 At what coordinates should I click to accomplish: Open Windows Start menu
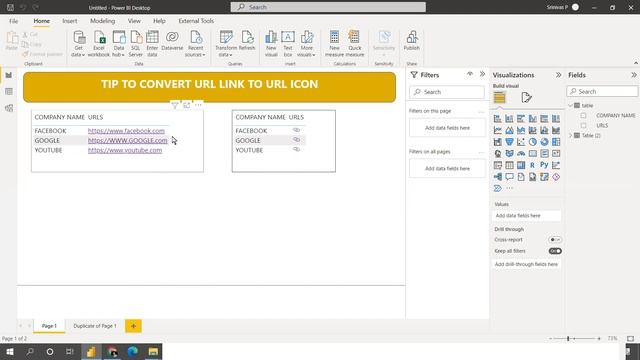(10, 351)
